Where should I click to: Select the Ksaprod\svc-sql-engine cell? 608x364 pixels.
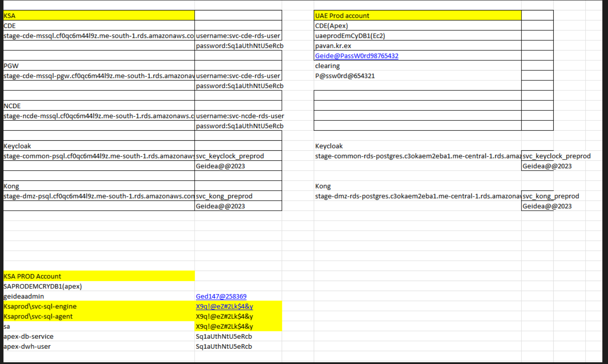[x=99, y=306]
